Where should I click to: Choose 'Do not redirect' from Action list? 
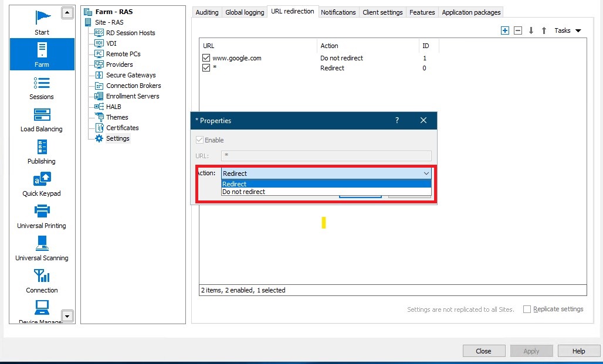pos(244,192)
